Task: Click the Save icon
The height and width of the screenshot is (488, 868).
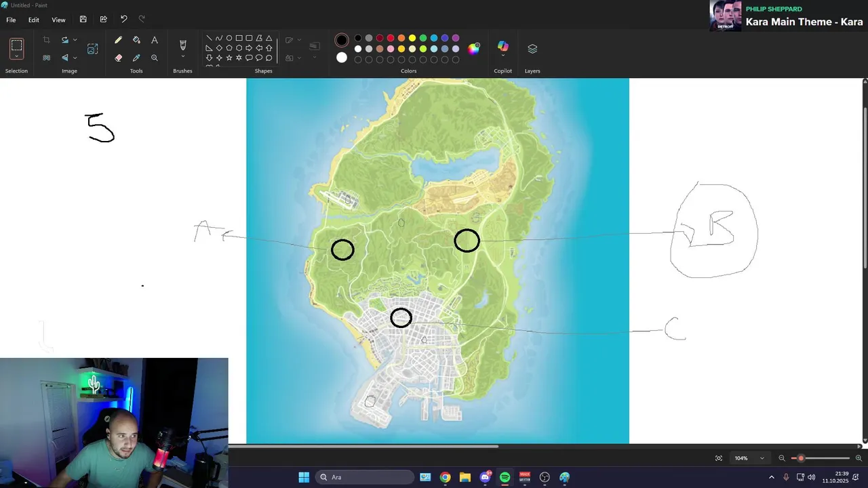Action: 83,20
